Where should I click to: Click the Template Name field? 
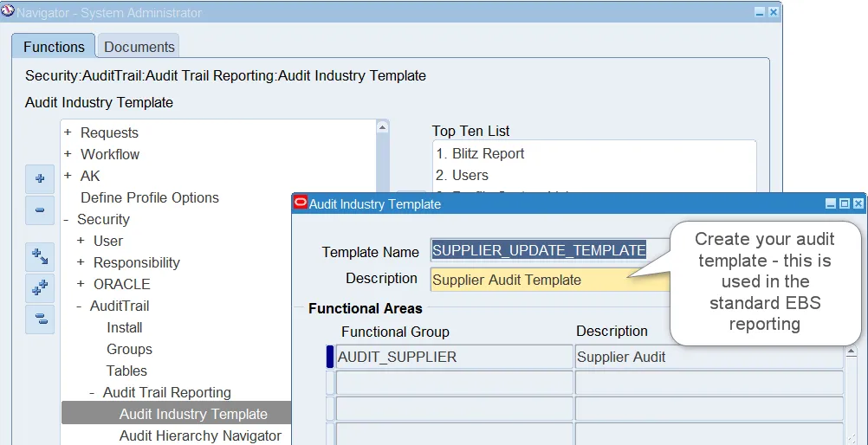point(550,250)
